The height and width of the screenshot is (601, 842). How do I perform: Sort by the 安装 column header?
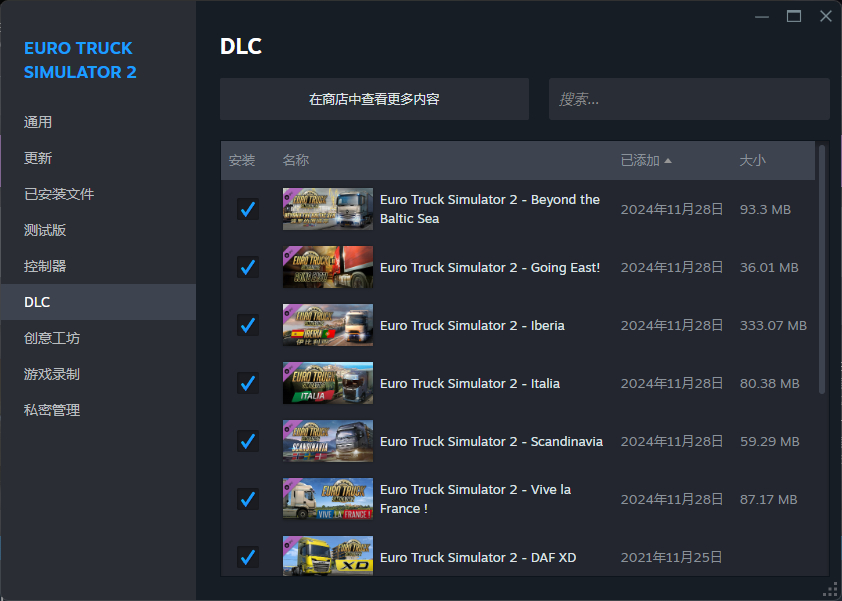click(242, 160)
